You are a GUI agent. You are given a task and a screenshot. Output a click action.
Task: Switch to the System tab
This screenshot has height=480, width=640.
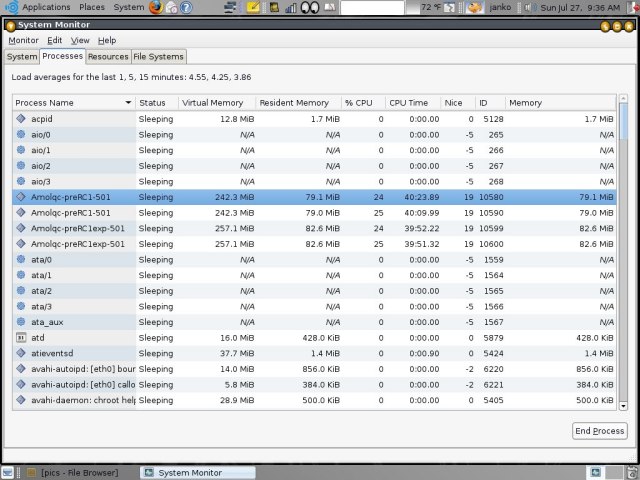pos(22,57)
